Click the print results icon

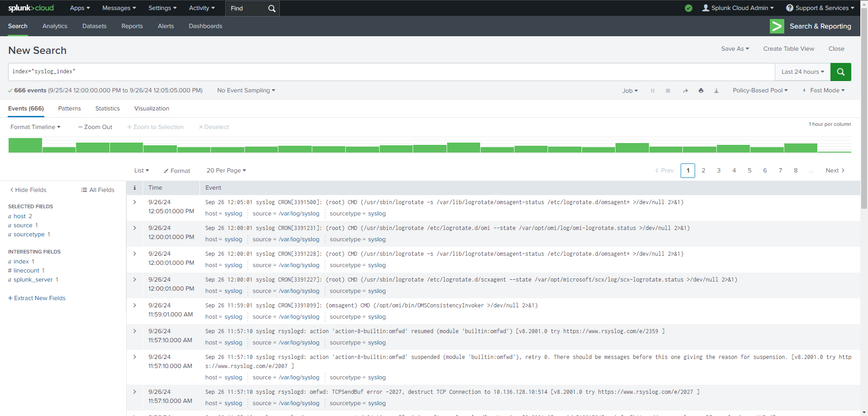click(x=701, y=91)
